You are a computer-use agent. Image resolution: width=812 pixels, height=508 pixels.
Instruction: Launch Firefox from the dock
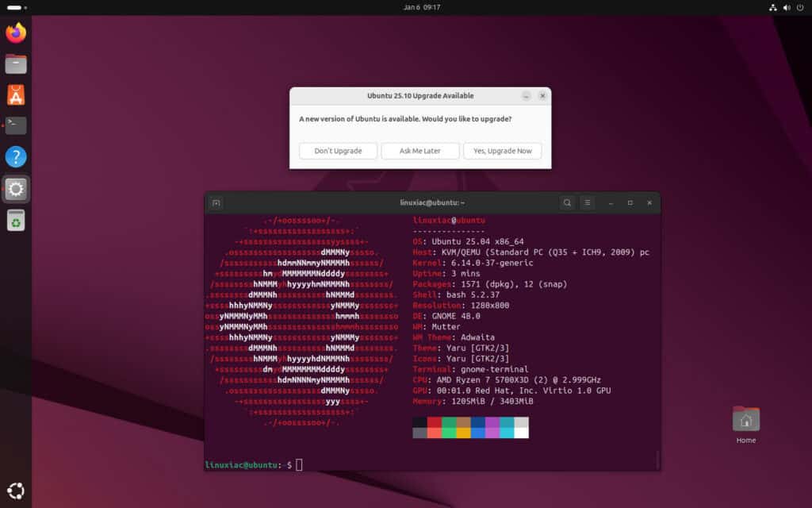click(16, 33)
